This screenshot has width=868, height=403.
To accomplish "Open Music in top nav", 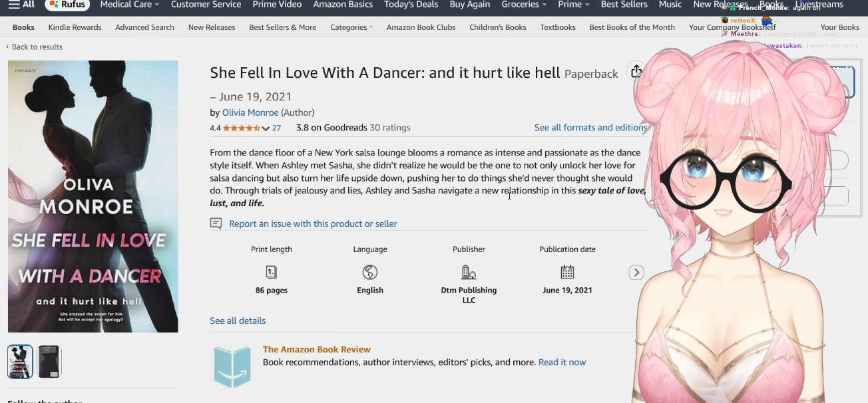I will 670,5.
